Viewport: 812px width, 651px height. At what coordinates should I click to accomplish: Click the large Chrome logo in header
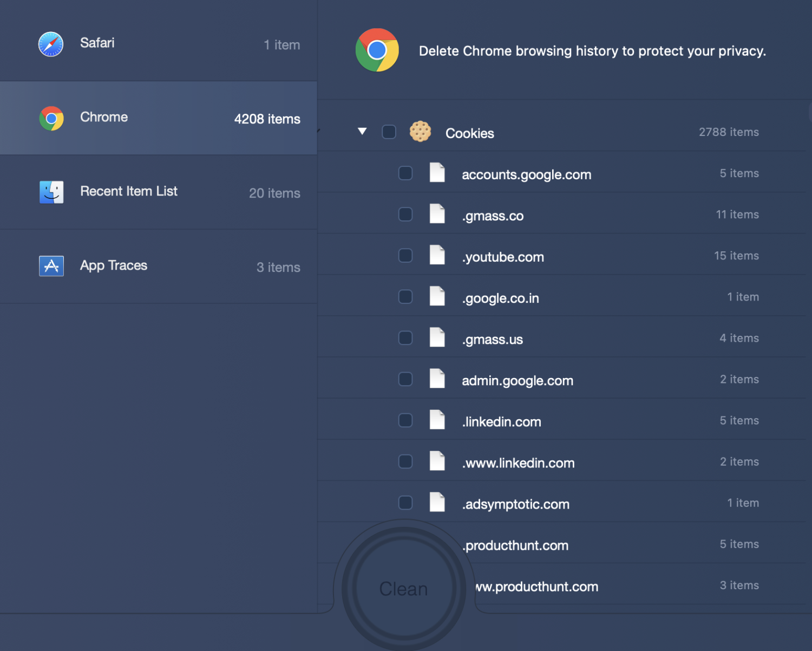pyautogui.click(x=377, y=50)
